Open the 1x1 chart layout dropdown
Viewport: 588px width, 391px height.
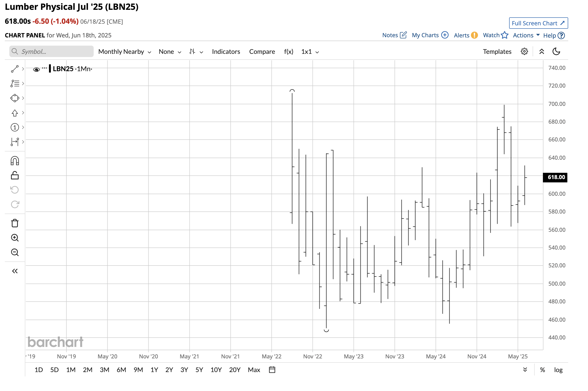point(309,52)
